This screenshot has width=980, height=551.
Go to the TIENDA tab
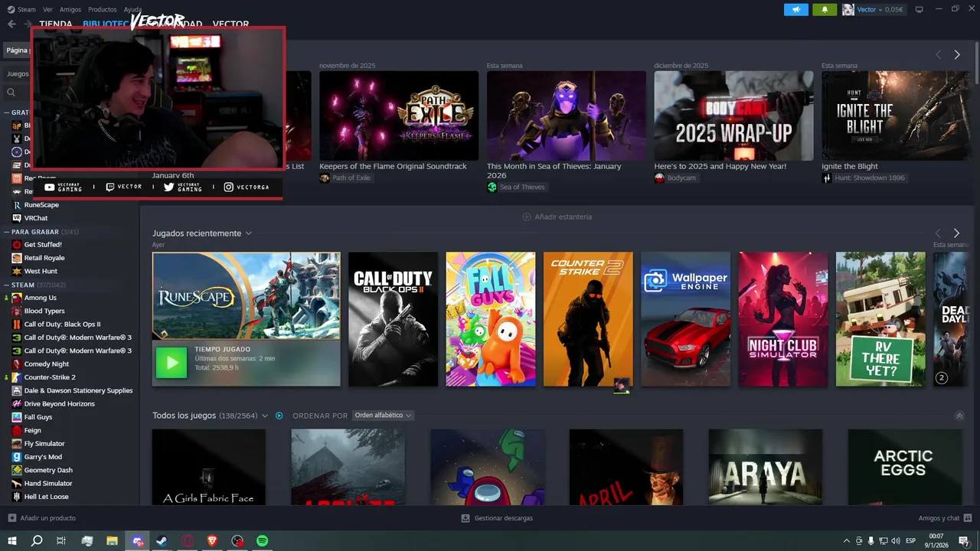(x=56, y=24)
